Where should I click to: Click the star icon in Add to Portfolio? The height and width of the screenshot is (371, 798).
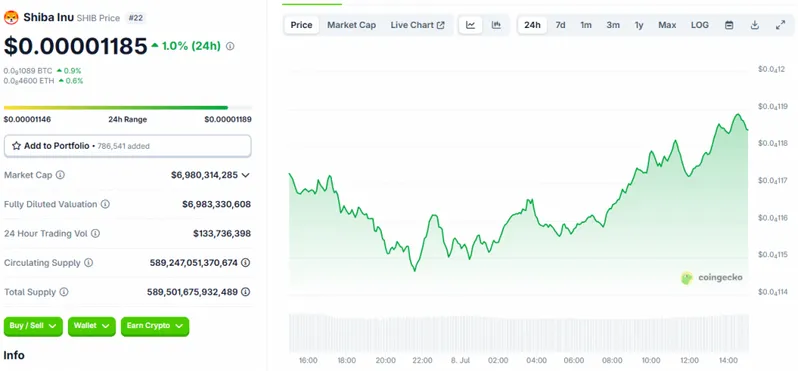(x=16, y=146)
